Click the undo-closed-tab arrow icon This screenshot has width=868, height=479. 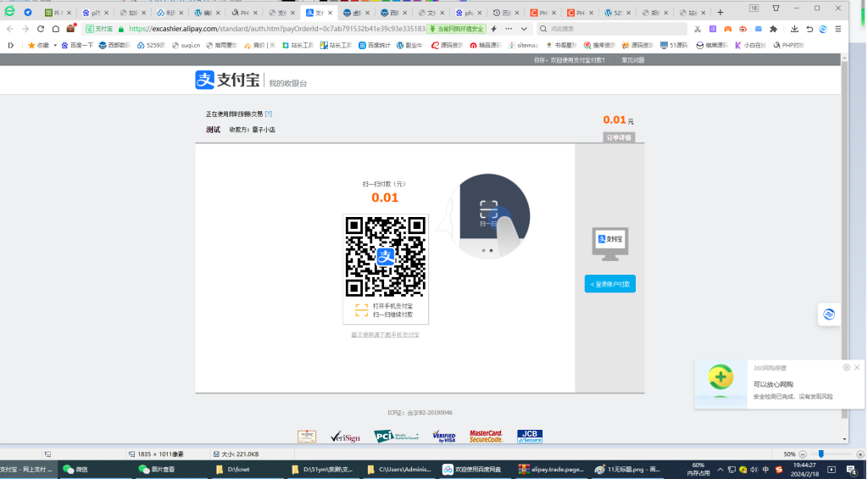[x=810, y=29]
